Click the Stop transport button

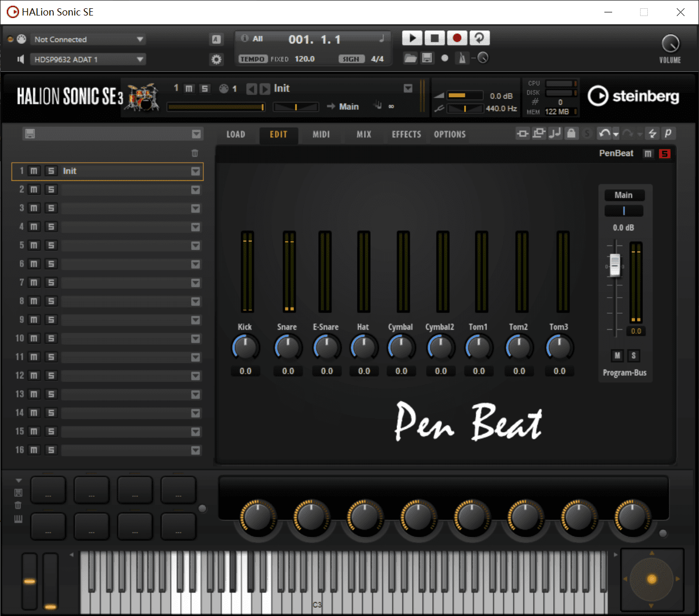click(x=434, y=38)
